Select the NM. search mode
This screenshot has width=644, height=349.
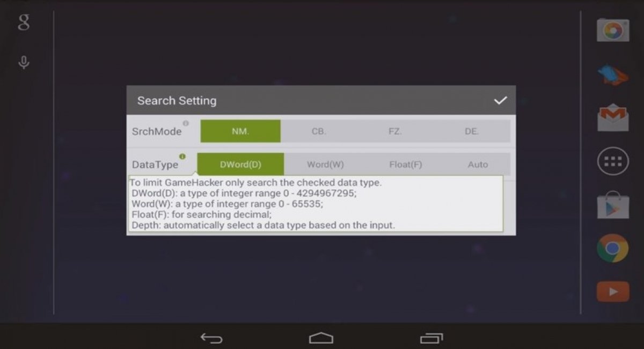coord(240,131)
